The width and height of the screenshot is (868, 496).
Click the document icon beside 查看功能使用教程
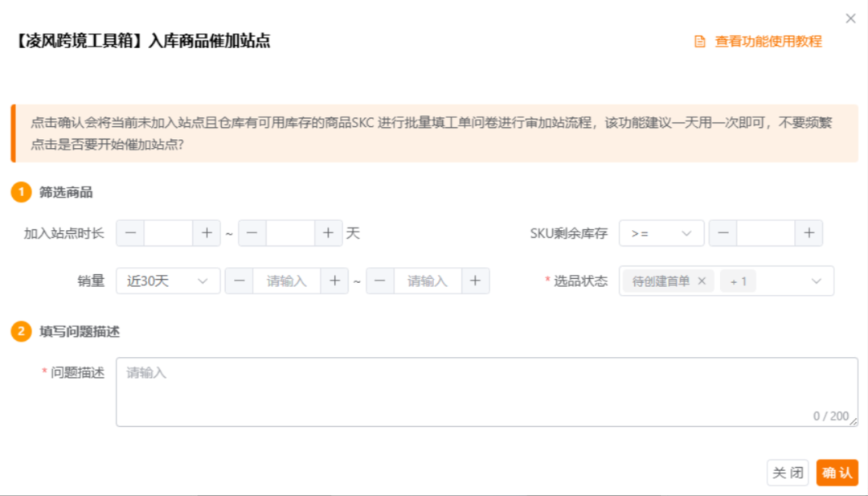(700, 42)
